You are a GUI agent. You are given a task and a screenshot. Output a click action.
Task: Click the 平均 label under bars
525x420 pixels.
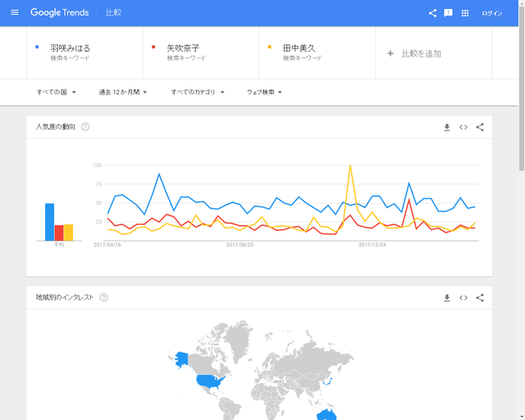(x=59, y=244)
